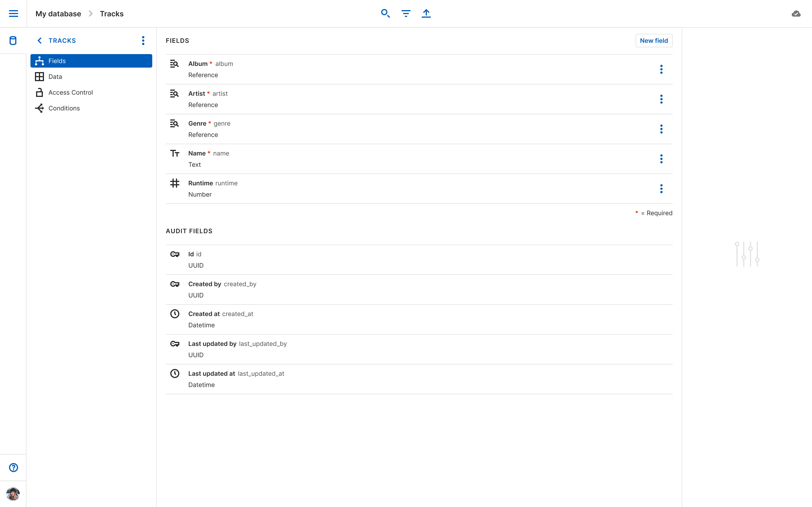Click the upload arrow icon
812x507 pixels.
(x=426, y=14)
